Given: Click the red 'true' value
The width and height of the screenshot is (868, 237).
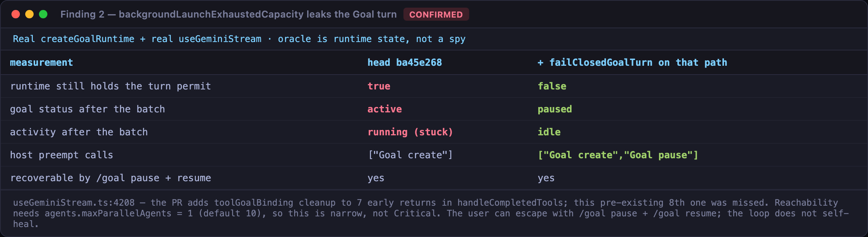Looking at the screenshot, I should (379, 86).
